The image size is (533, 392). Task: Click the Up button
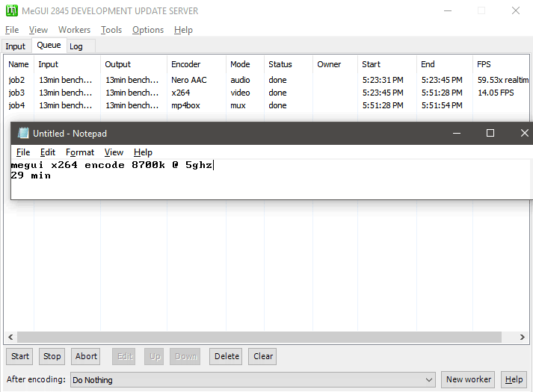click(x=154, y=356)
